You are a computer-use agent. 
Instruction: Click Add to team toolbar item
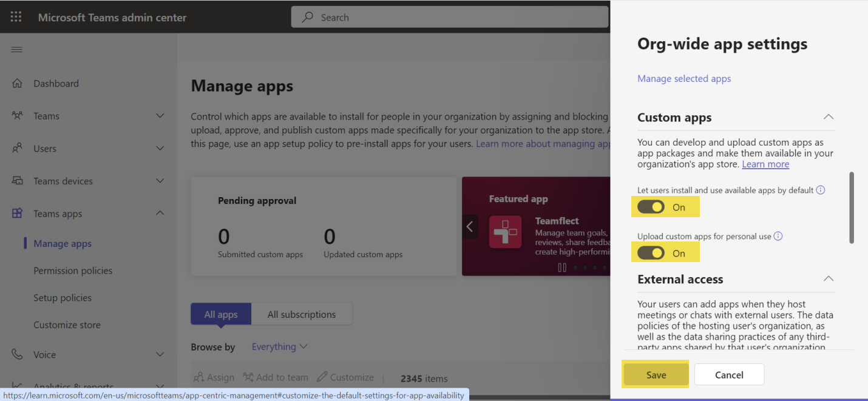click(x=276, y=377)
